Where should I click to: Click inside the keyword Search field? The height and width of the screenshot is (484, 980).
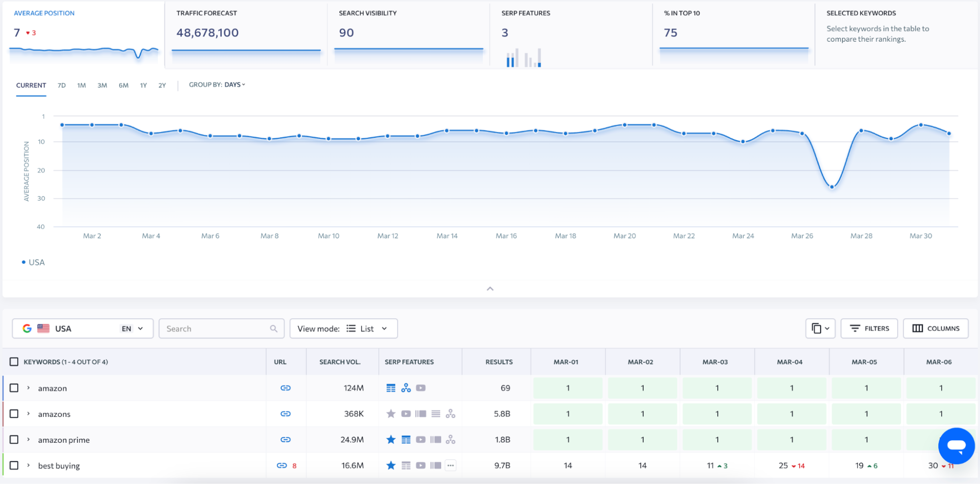tap(222, 329)
